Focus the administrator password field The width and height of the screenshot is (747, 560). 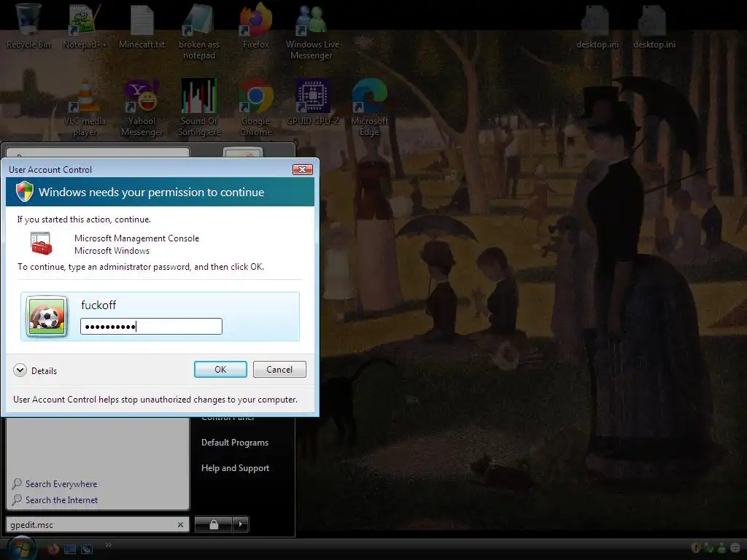click(151, 326)
